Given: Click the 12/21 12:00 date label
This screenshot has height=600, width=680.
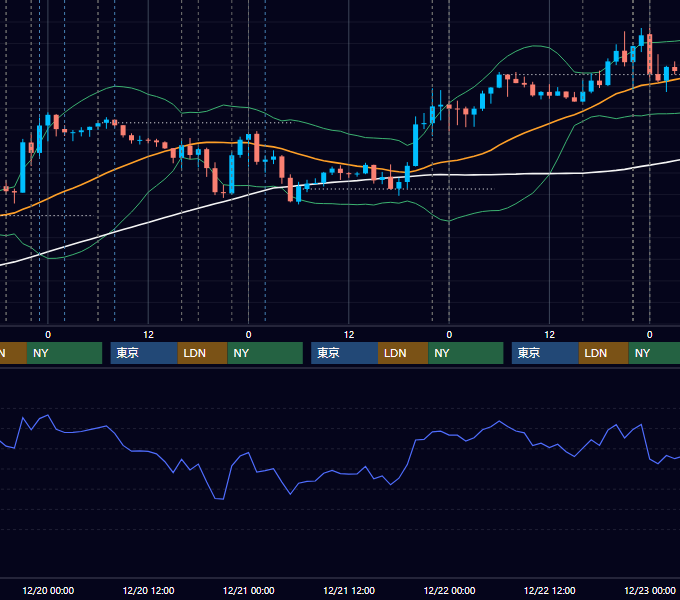Looking at the screenshot, I should [x=349, y=590].
